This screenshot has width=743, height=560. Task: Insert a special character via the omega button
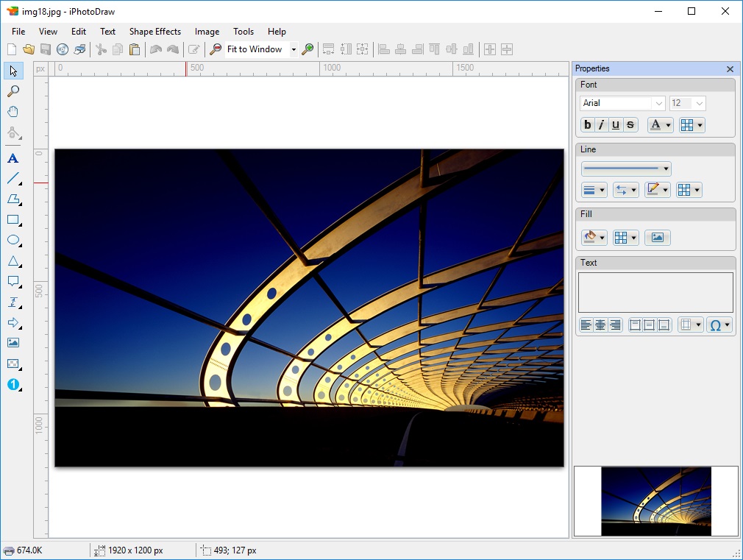pos(717,325)
